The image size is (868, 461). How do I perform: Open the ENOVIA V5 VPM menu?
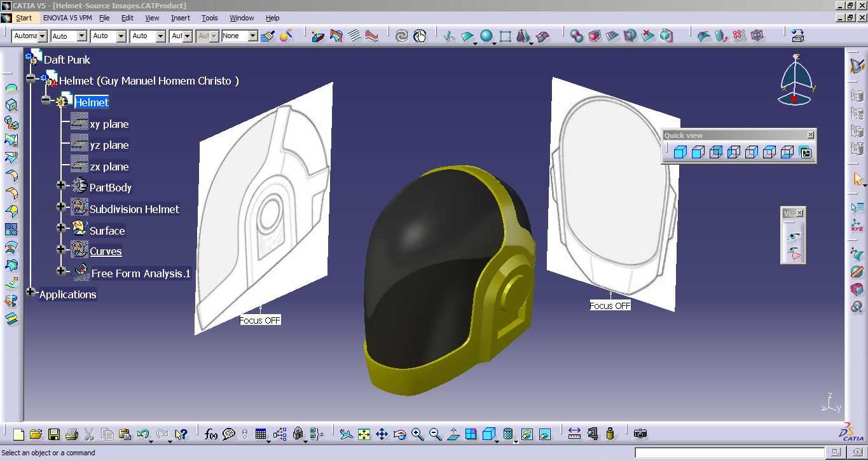[67, 18]
